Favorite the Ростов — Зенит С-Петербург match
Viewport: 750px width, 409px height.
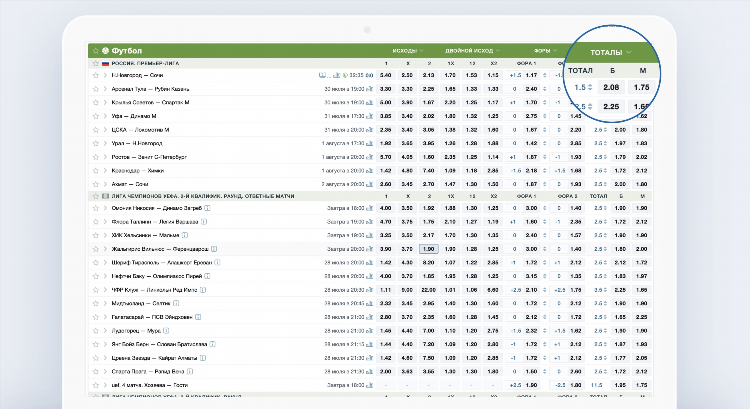point(95,157)
